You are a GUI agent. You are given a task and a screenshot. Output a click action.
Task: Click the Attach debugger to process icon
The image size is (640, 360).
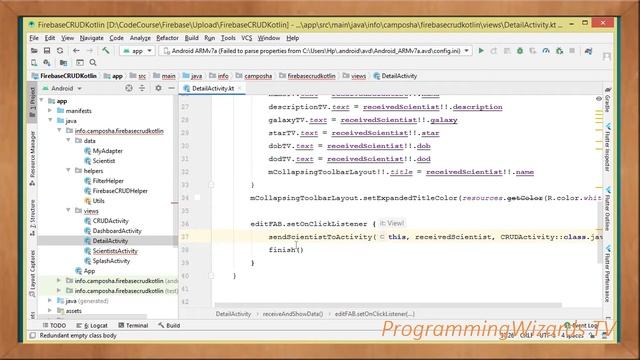tap(560, 51)
